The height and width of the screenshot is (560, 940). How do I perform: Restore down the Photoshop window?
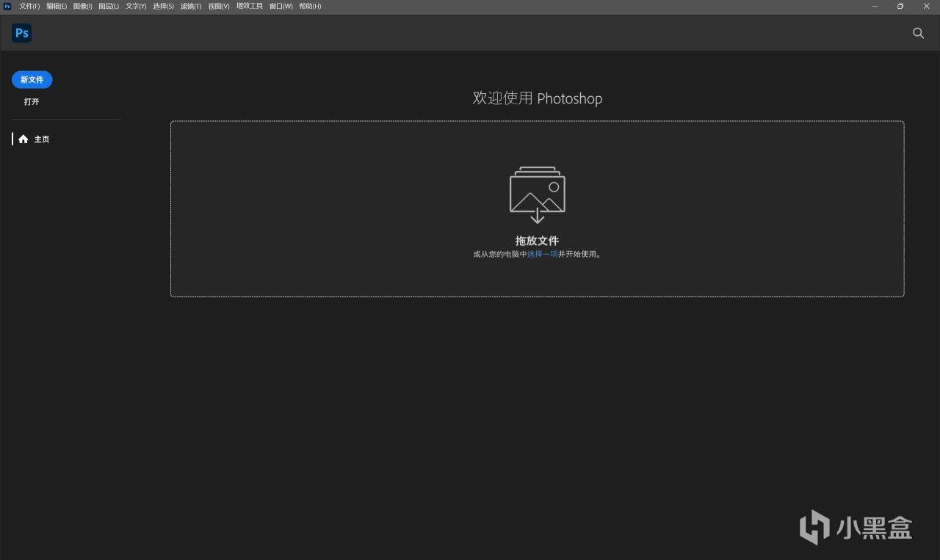(x=900, y=6)
